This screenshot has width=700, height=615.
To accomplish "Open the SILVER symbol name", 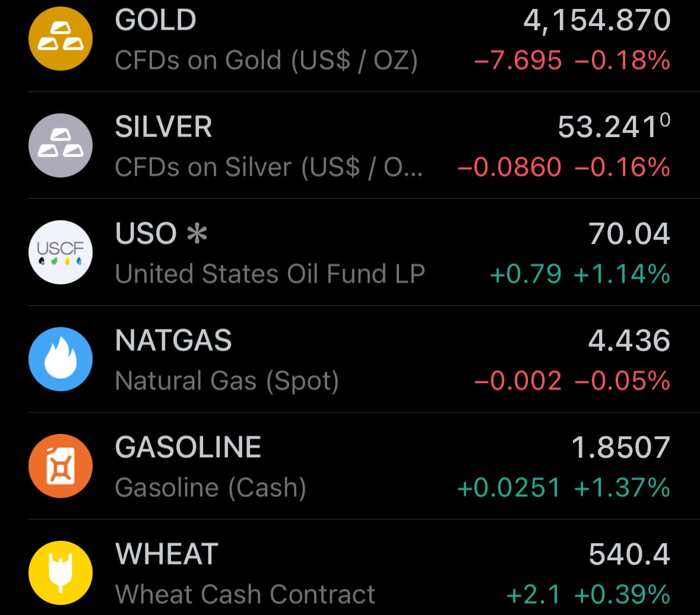I will [x=163, y=128].
